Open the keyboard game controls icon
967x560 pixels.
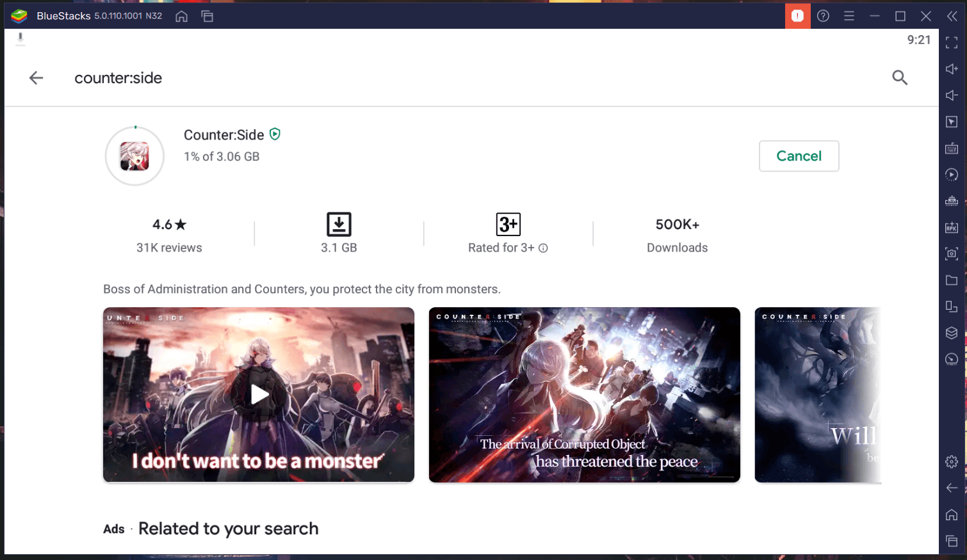[952, 148]
